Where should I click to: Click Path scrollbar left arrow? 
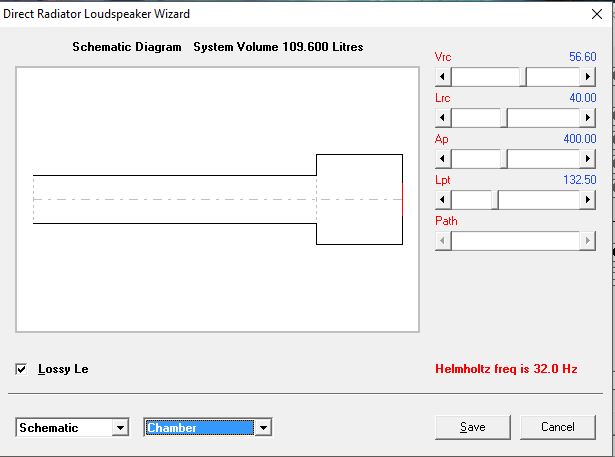coord(443,240)
